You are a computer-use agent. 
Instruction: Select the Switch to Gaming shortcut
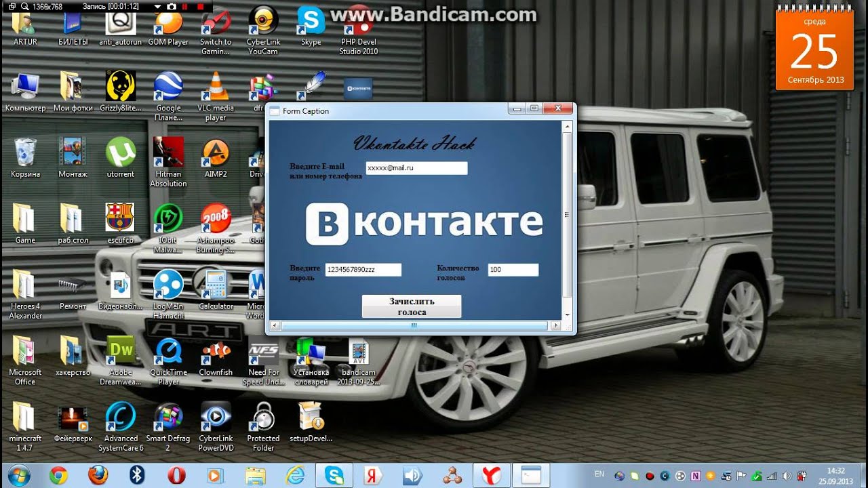pos(216,33)
